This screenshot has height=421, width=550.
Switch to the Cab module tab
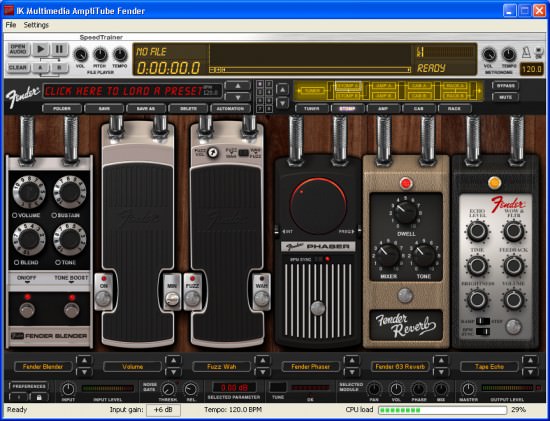point(418,108)
